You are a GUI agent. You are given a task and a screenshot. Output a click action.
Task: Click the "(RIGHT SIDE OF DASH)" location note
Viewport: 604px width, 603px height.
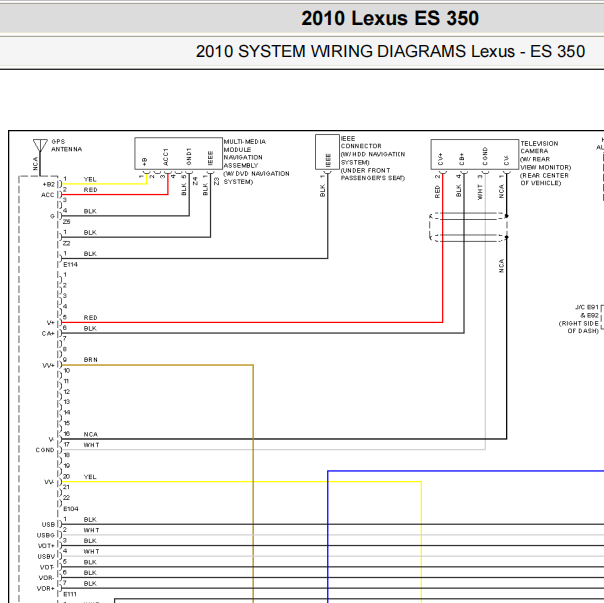pyautogui.click(x=579, y=327)
